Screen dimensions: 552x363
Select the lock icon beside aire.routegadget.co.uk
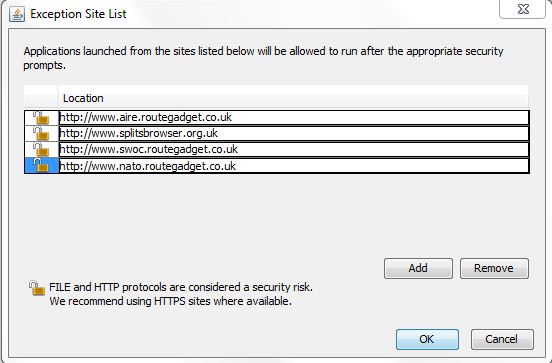41,117
